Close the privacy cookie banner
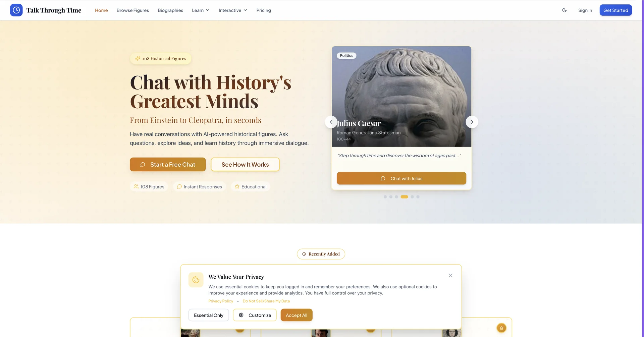 450,275
